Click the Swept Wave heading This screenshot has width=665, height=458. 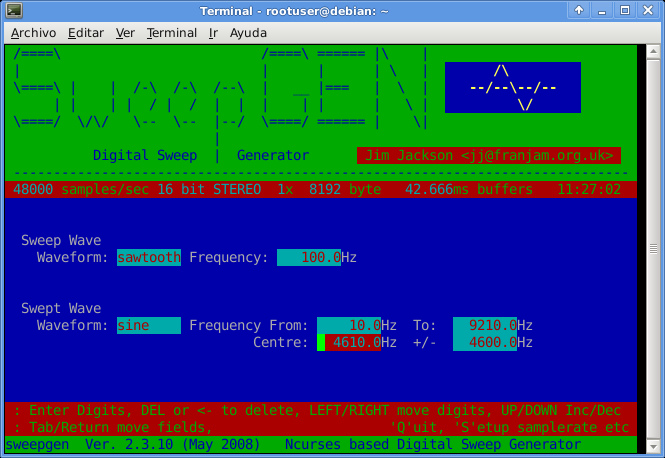click(61, 308)
